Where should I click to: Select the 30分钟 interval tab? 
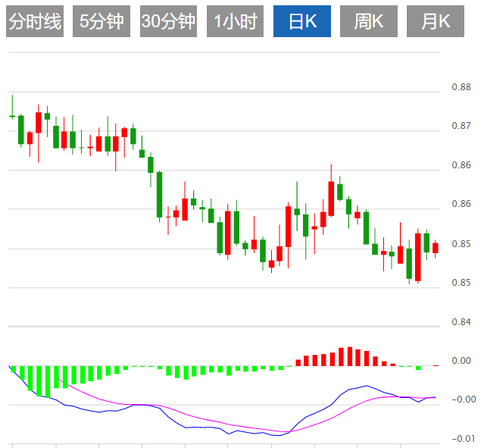(x=169, y=21)
